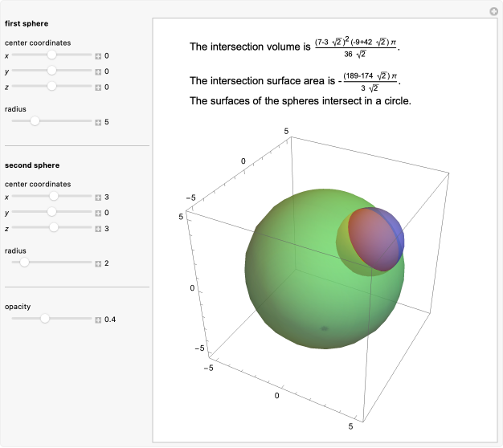Select second sphere y slider handle
Viewport: 503px width, 448px height.
click(51, 212)
